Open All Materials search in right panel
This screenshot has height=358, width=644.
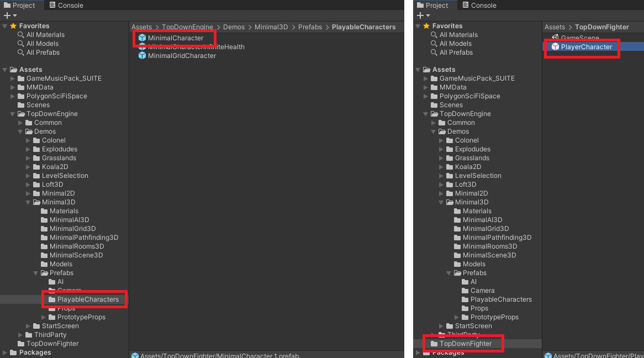coord(454,35)
